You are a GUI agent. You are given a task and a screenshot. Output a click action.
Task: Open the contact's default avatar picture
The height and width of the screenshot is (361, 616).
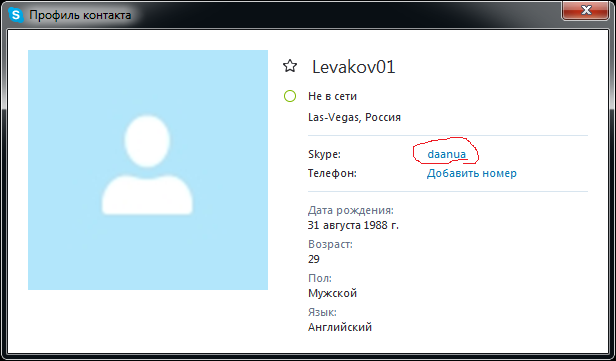click(x=148, y=170)
